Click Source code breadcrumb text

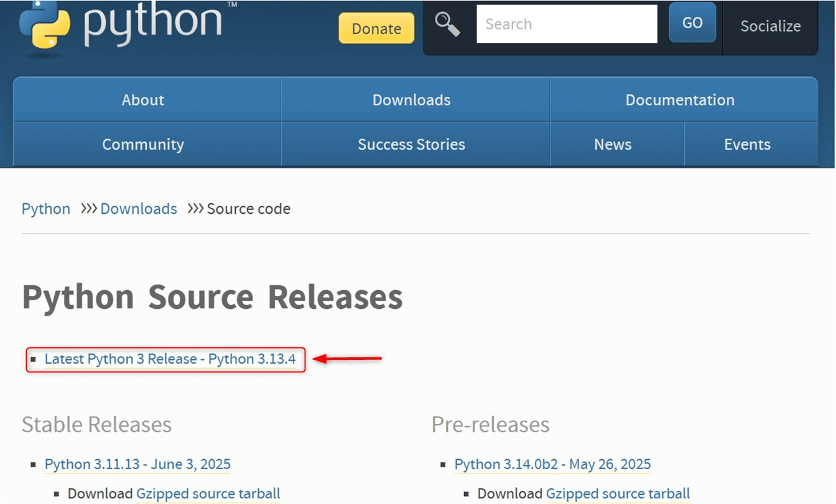pyautogui.click(x=248, y=209)
